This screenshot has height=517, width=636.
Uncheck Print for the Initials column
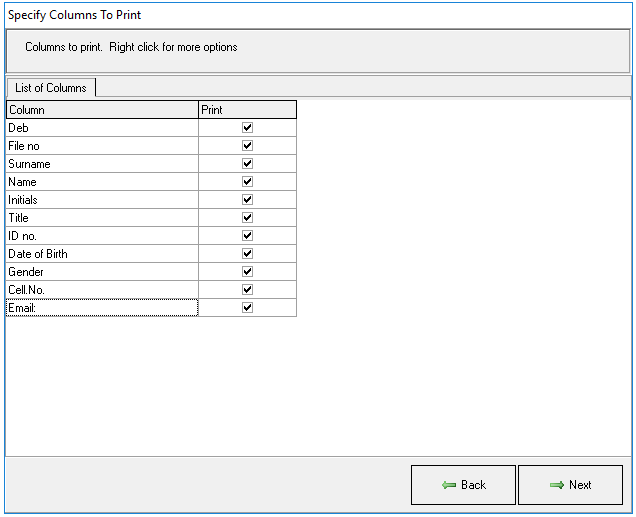point(247,200)
